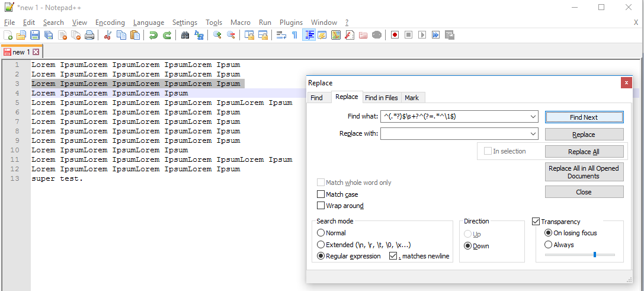Enable the Match case checkbox
This screenshot has width=644, height=291.
[321, 194]
